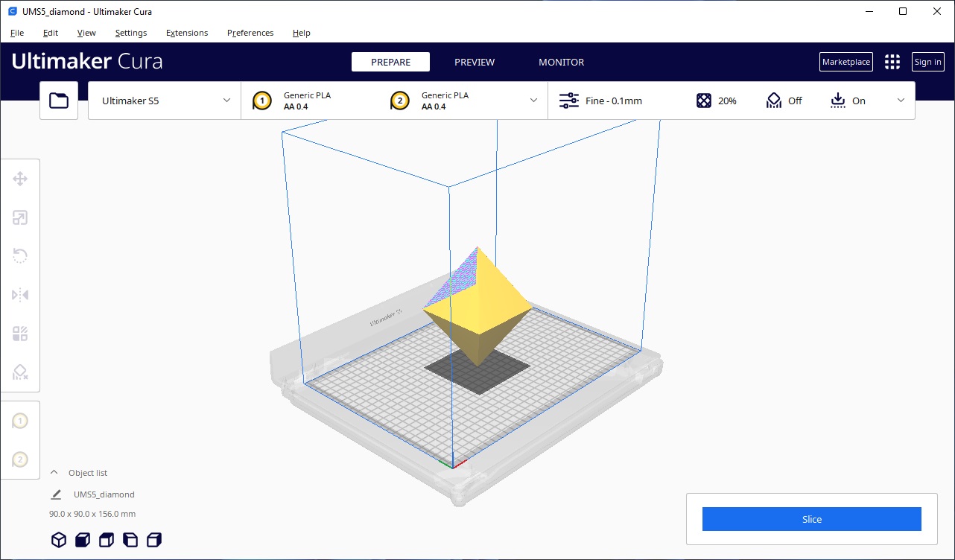
Task: Select the Move tool
Action: click(x=20, y=179)
